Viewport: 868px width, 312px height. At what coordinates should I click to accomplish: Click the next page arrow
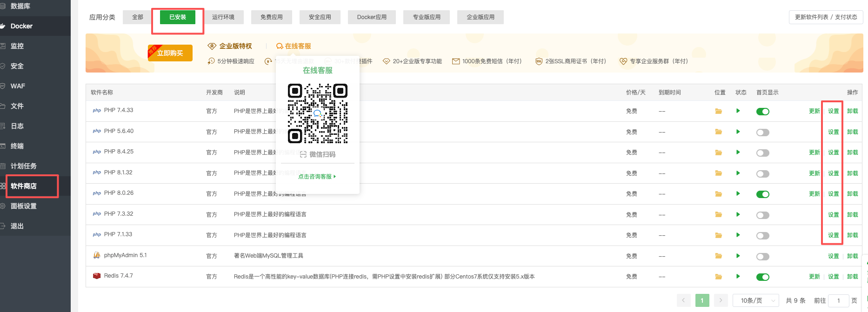pyautogui.click(x=721, y=300)
